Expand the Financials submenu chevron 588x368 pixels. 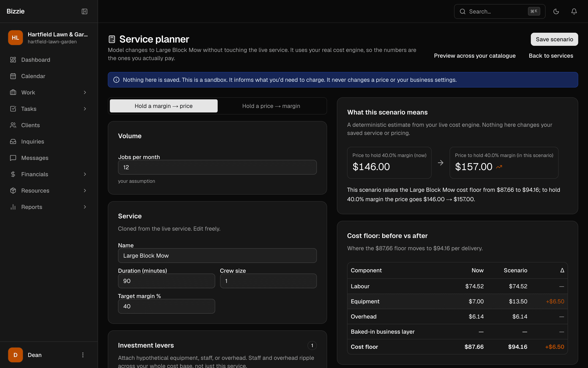click(85, 174)
